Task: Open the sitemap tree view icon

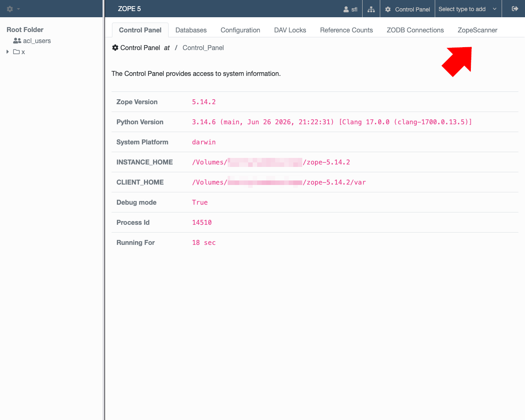Action: tap(371, 9)
